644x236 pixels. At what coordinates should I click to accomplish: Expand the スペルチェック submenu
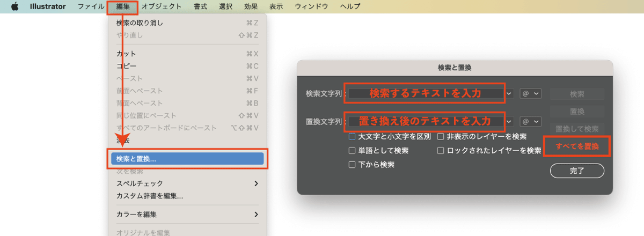point(187,183)
